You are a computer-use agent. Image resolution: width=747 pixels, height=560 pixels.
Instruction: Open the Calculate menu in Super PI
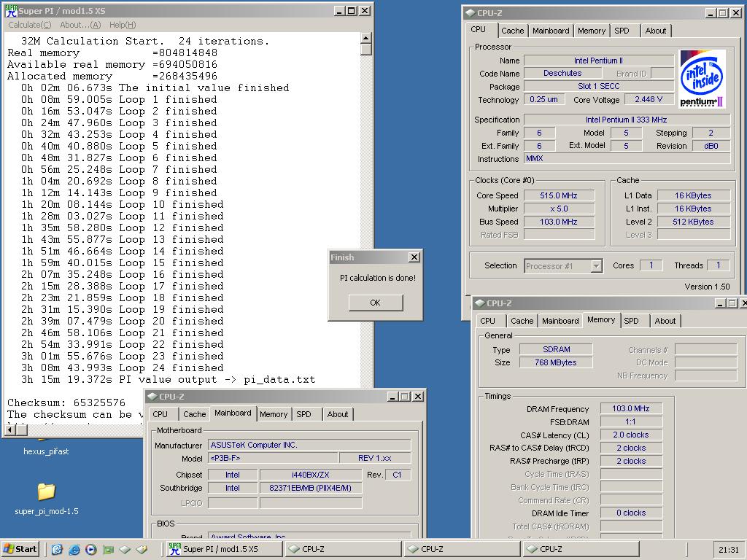point(29,25)
